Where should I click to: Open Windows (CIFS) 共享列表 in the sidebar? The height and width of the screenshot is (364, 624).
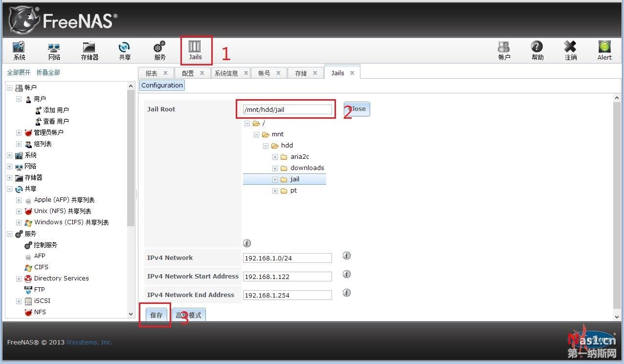[x=71, y=222]
